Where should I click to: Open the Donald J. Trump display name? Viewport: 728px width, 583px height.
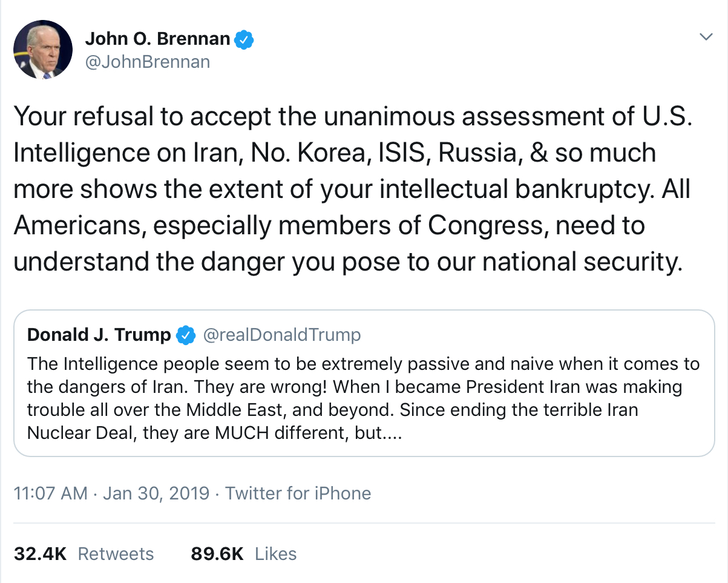point(99,335)
